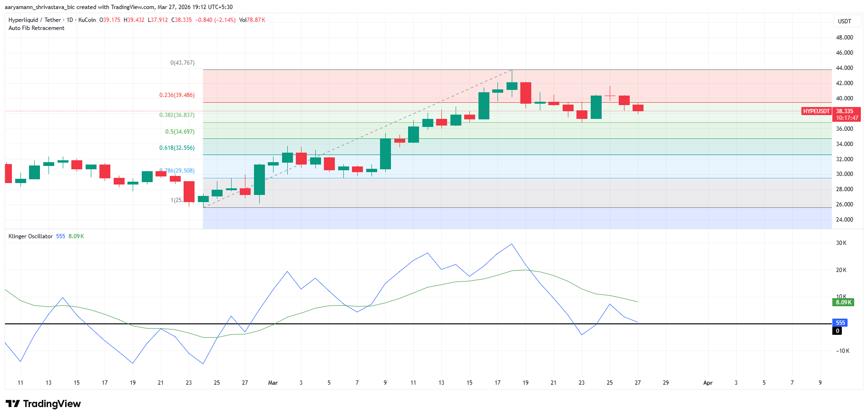Click the red HYPEUSDT price tag
The height and width of the screenshot is (418, 868).
pos(816,111)
